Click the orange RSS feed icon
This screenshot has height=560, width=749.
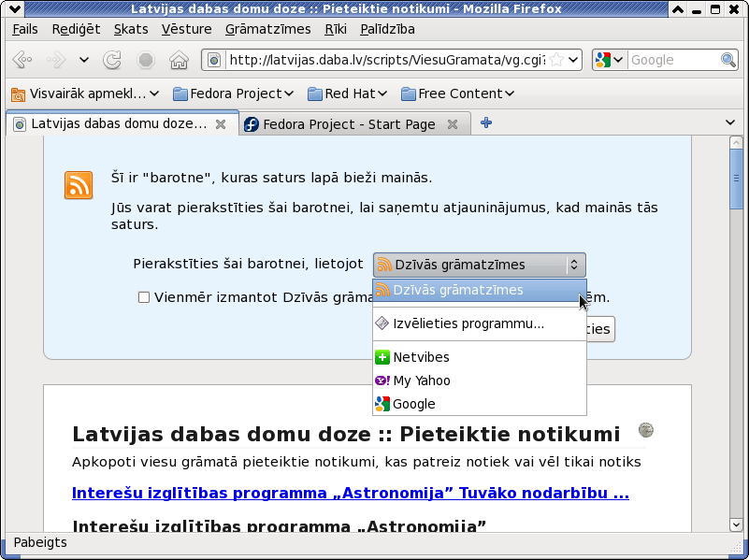[79, 185]
